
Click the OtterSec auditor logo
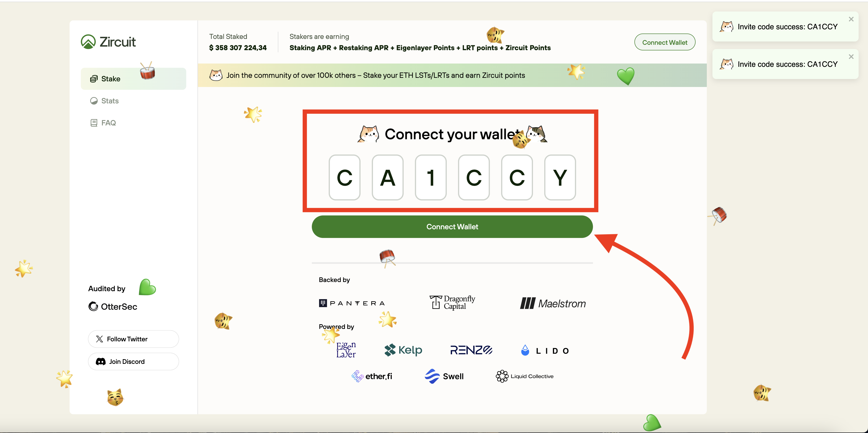pos(112,306)
